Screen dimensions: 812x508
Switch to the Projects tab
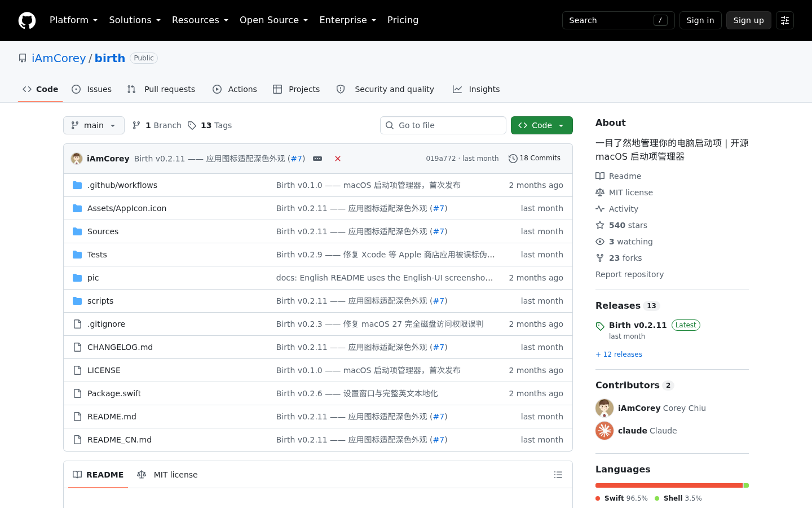coord(297,89)
